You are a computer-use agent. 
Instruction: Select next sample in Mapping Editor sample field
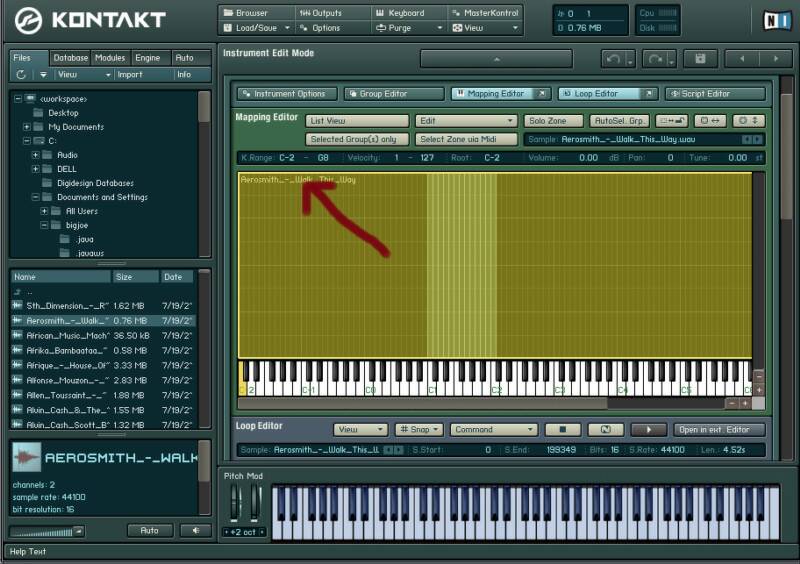(757, 139)
